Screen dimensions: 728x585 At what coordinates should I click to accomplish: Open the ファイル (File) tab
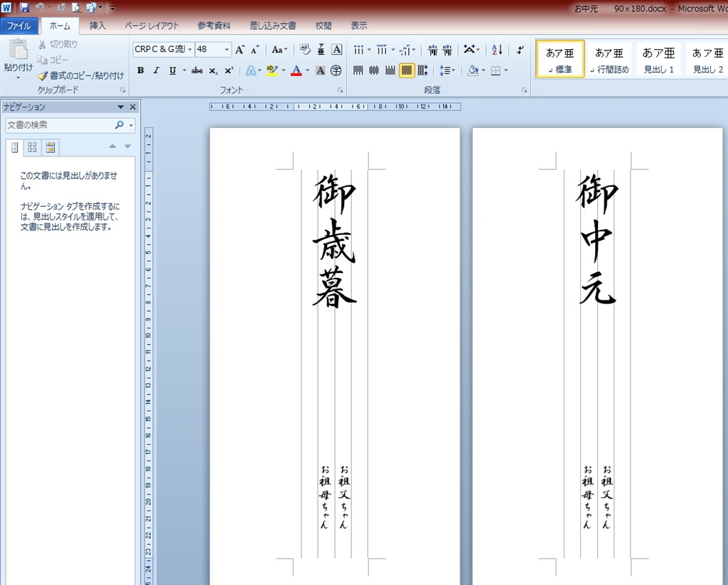[19, 26]
